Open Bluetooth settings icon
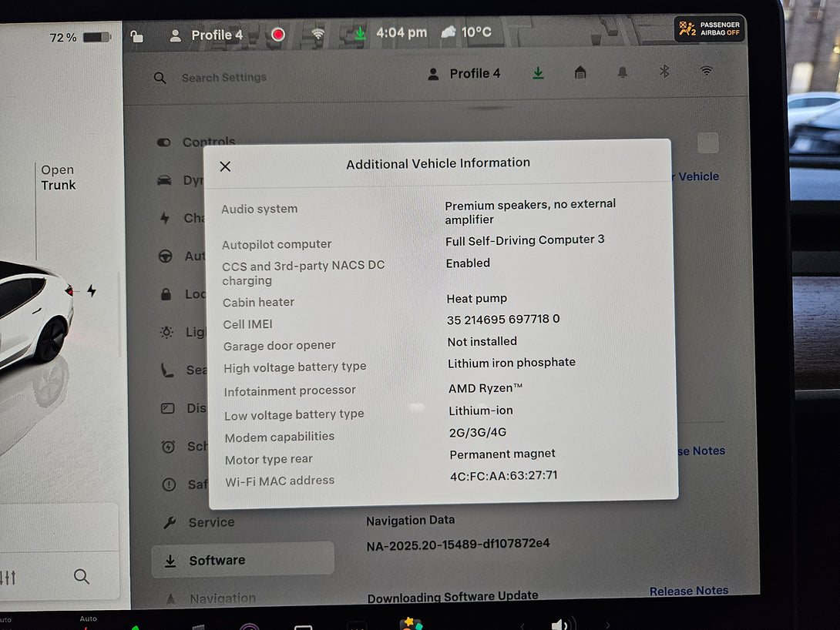This screenshot has width=840, height=630. pyautogui.click(x=664, y=72)
